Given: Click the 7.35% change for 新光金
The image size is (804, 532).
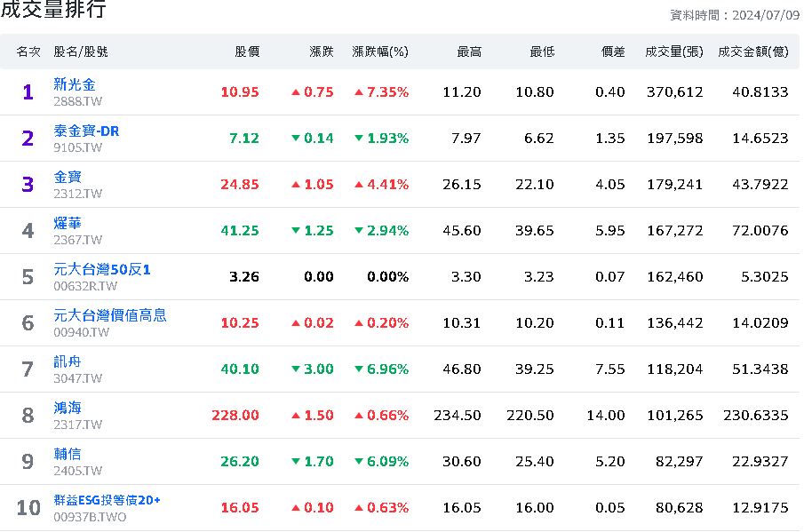Looking at the screenshot, I should pos(381,92).
